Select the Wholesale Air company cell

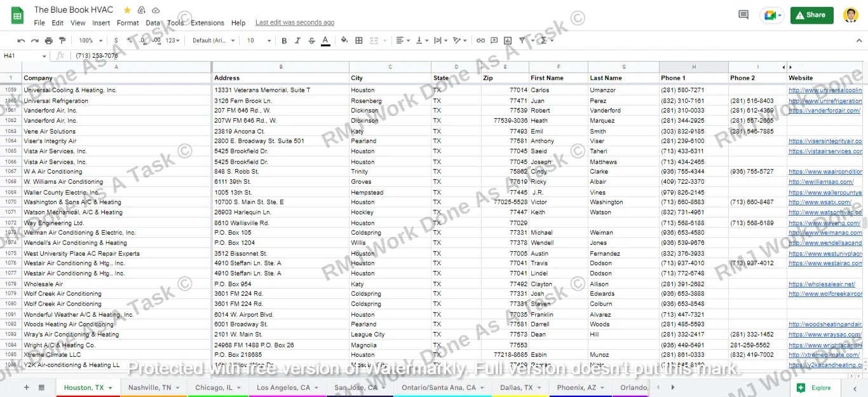[x=116, y=284]
